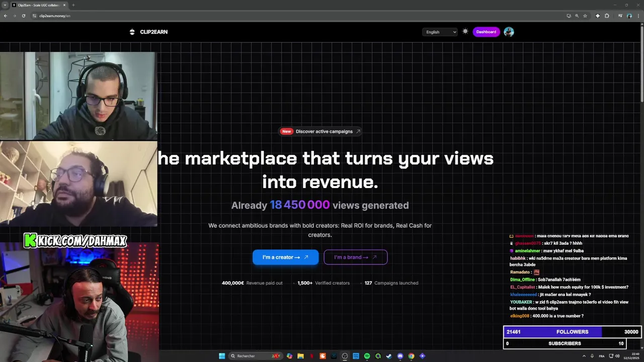Image resolution: width=644 pixels, height=362 pixels.
Task: Open the user avatar menu on Clip2Earn
Action: coord(509,32)
